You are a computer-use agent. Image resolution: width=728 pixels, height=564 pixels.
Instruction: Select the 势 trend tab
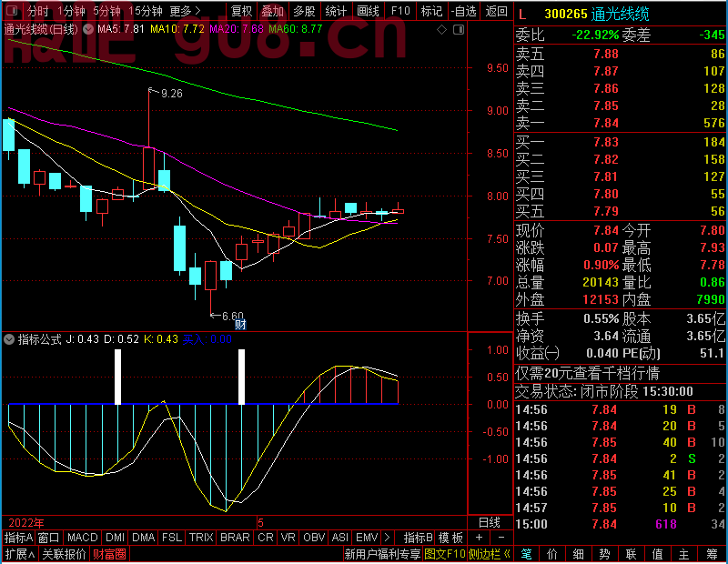point(604,554)
